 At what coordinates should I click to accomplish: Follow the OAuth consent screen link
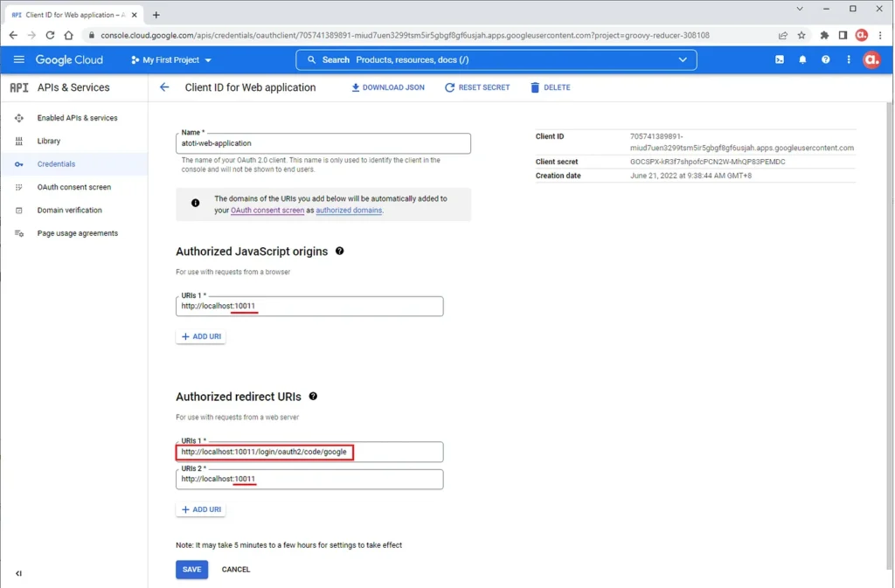[x=267, y=211]
